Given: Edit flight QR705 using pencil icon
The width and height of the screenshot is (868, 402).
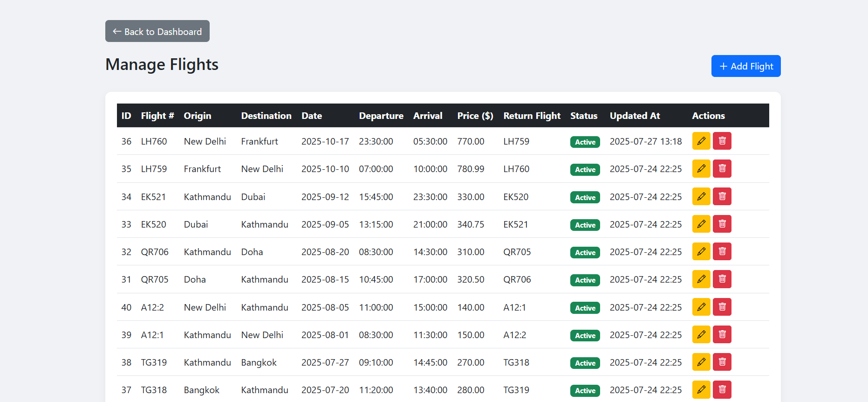Looking at the screenshot, I should pyautogui.click(x=701, y=279).
